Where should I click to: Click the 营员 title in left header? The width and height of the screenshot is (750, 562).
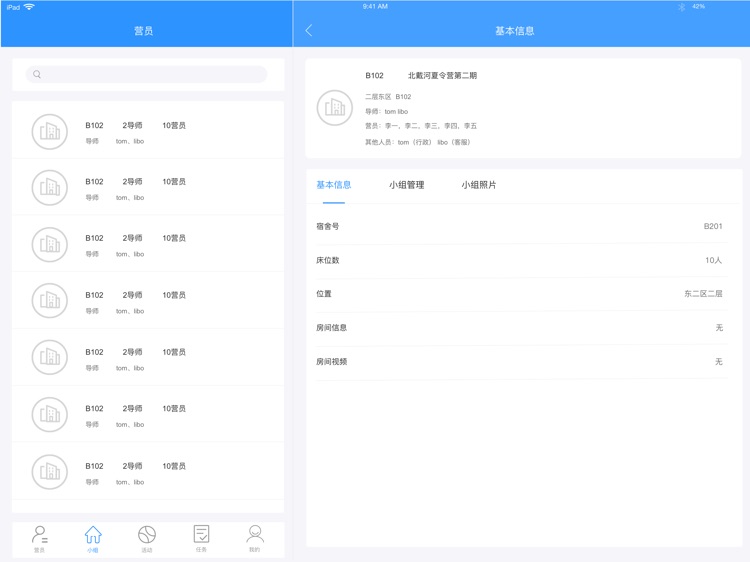click(143, 31)
